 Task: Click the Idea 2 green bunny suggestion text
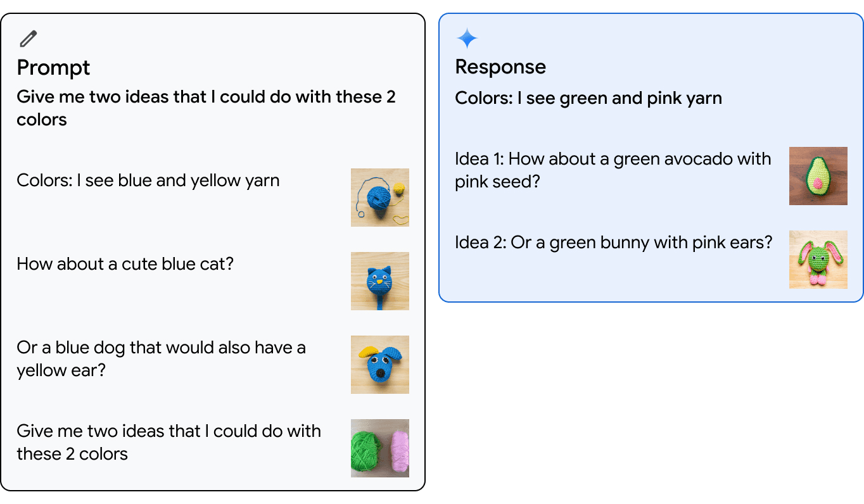[x=613, y=242]
